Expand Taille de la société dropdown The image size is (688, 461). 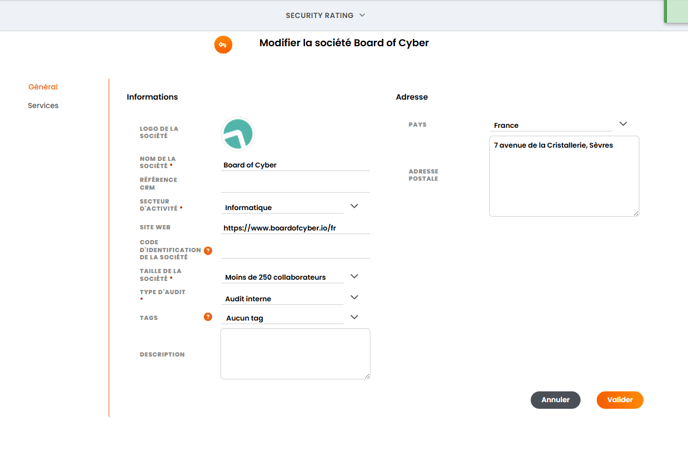click(354, 277)
